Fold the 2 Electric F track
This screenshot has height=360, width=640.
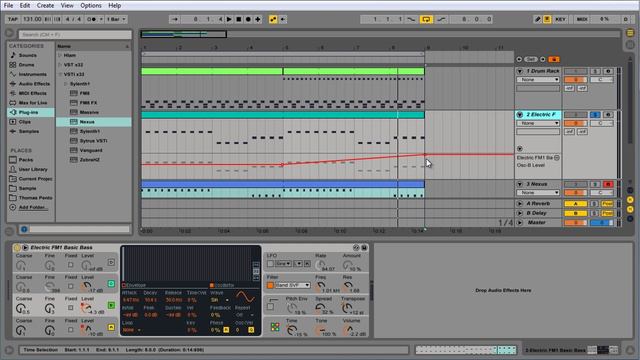(x=520, y=115)
